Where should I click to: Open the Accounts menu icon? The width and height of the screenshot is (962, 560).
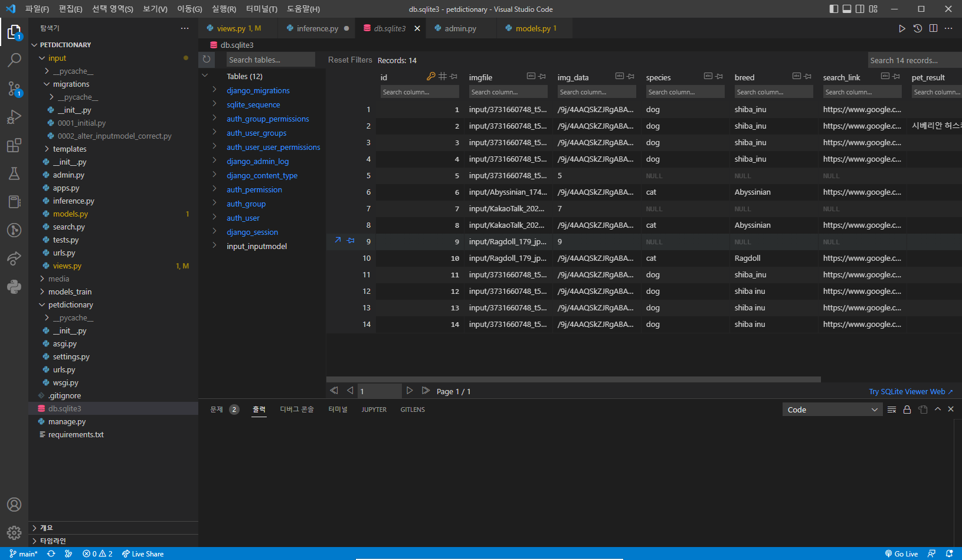click(14, 505)
